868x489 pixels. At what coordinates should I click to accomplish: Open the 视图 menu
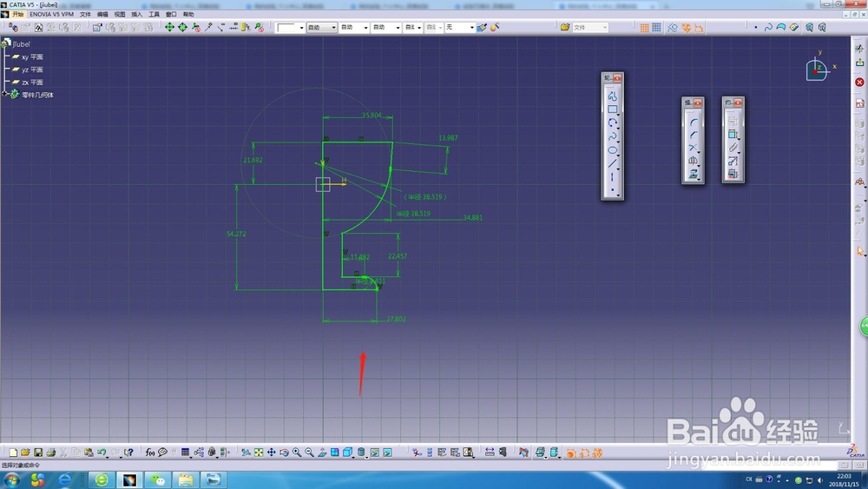click(x=120, y=14)
